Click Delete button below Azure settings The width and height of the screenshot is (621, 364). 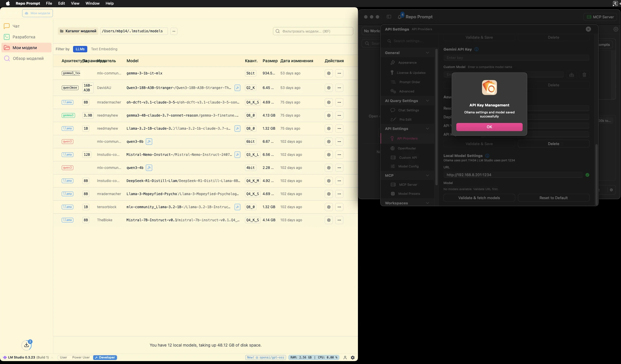(553, 144)
